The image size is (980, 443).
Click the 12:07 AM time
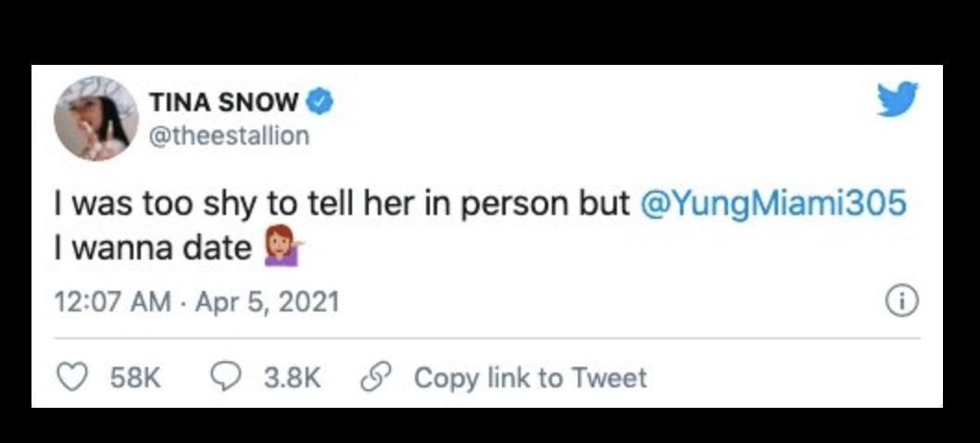pos(115,302)
